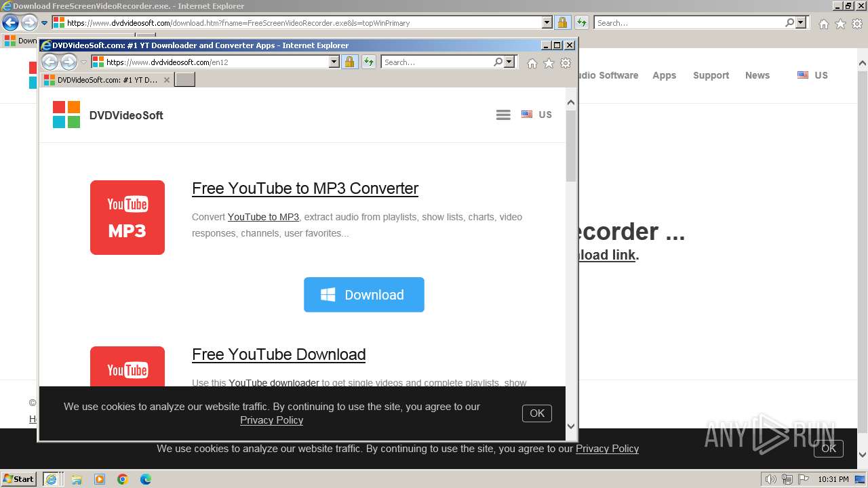Accept cookies with OK in popup banner
Image resolution: width=868 pixels, height=488 pixels.
tap(537, 413)
